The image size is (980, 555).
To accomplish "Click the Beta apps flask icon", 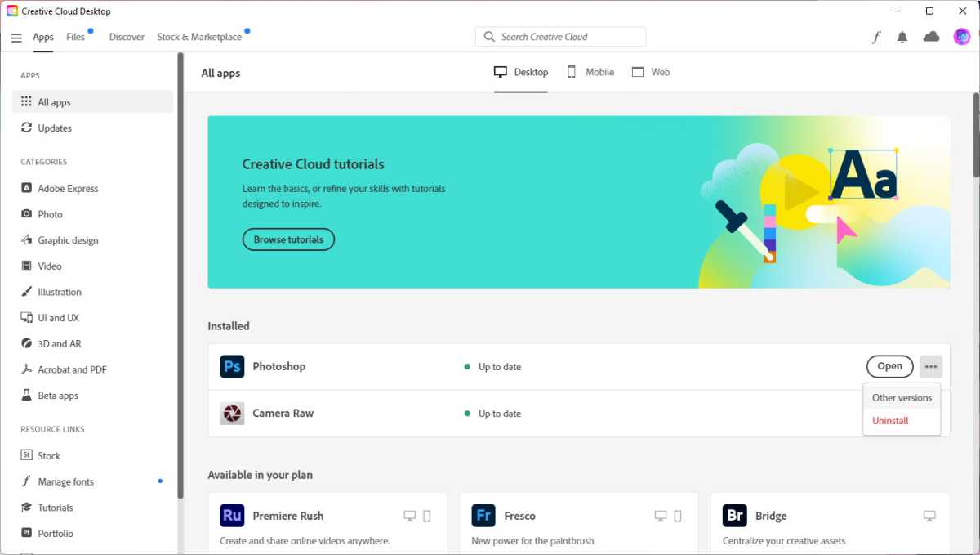I will point(26,396).
